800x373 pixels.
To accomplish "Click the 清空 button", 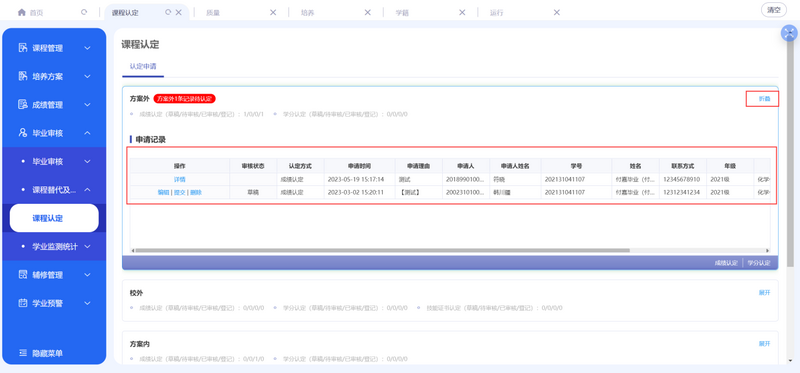I will pos(774,10).
